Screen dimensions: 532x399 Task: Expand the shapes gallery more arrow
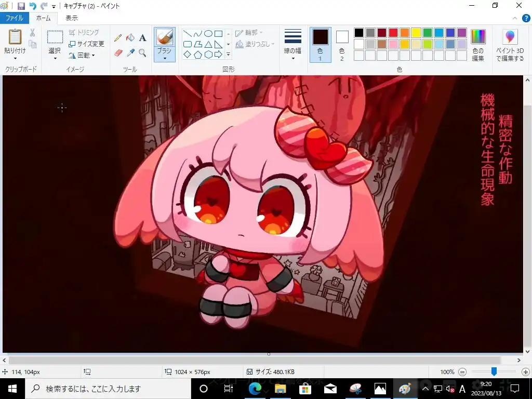tap(229, 54)
